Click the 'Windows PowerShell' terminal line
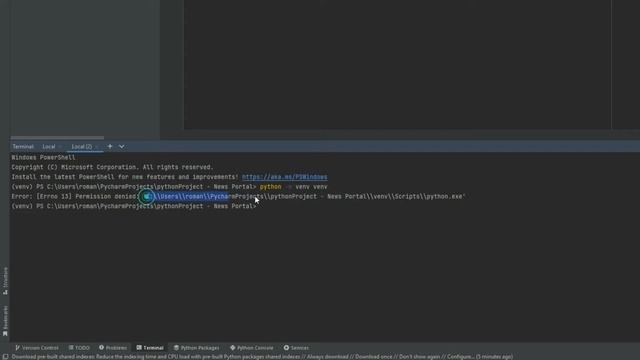 click(43, 158)
